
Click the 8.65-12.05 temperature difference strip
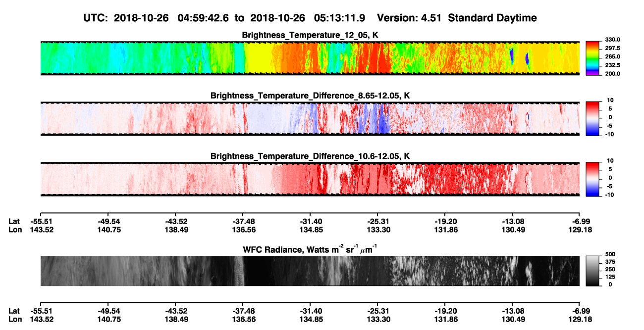(310, 119)
